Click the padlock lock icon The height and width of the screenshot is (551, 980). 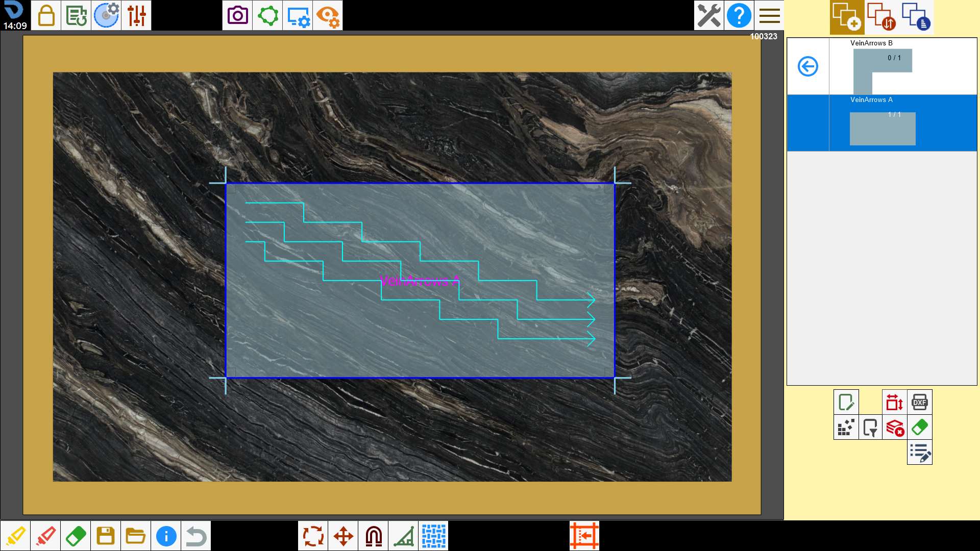(46, 15)
